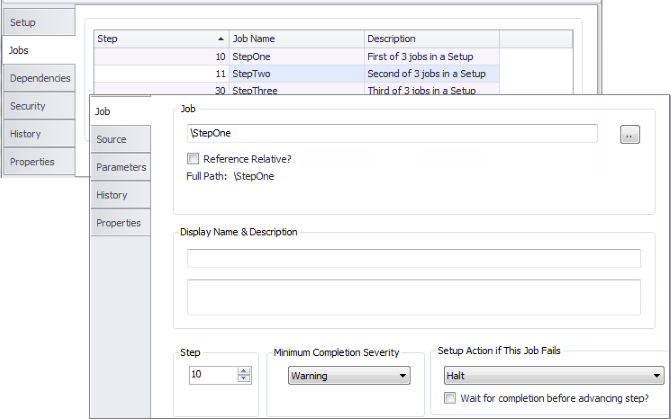
Task: Click inside the description text area
Action: [x=414, y=297]
